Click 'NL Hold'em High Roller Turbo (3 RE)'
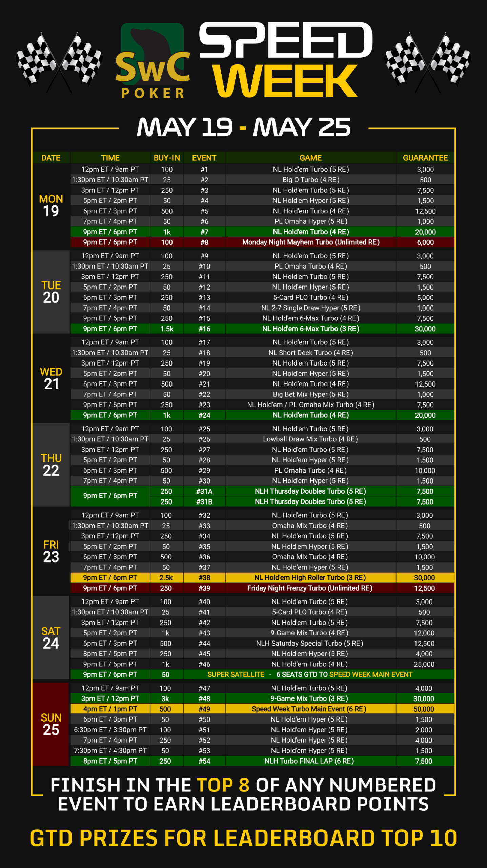This screenshot has height=868, width=487. coord(310,577)
